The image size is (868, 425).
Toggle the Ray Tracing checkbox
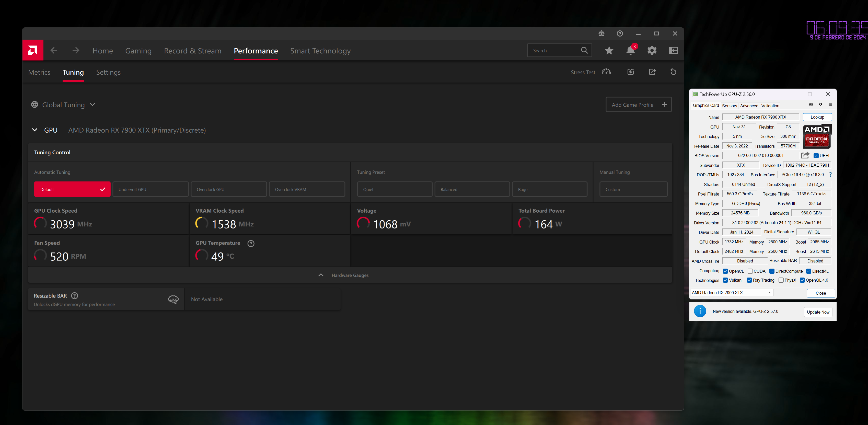749,280
